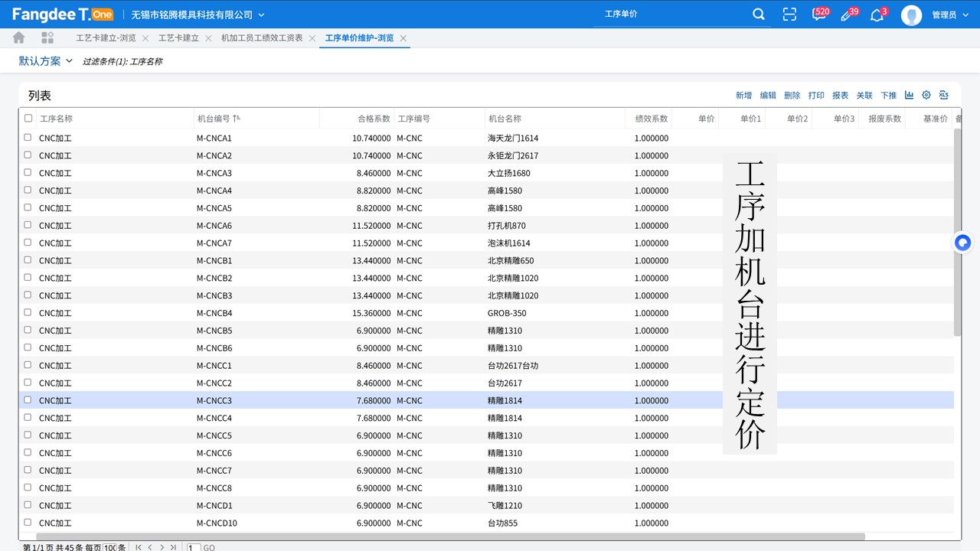Click cell GROB-350
This screenshot has height=551, width=980.
click(x=507, y=313)
